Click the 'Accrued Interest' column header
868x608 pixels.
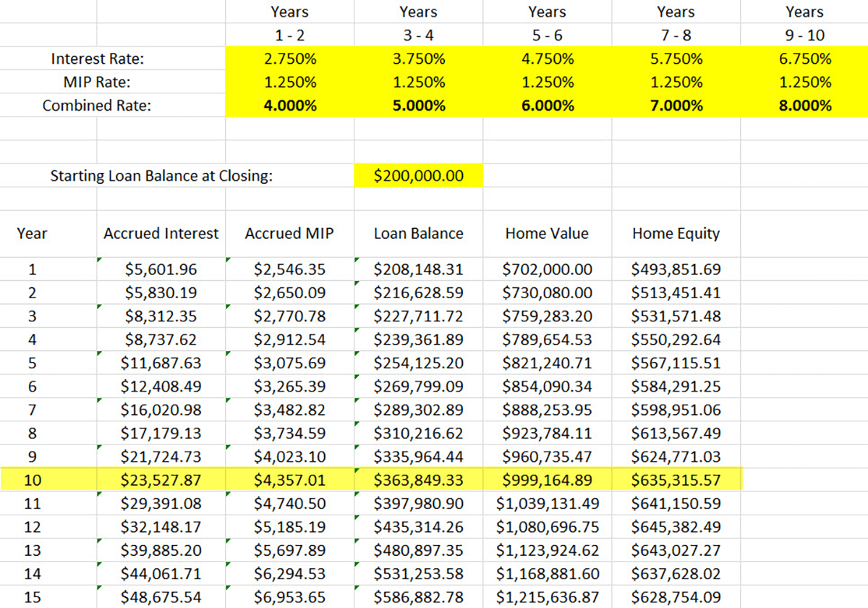pyautogui.click(x=161, y=233)
